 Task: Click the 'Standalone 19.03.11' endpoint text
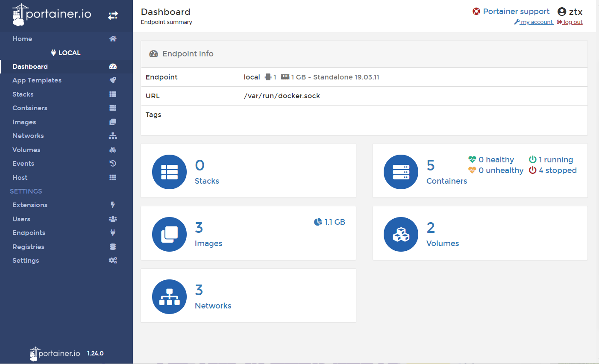pos(346,77)
